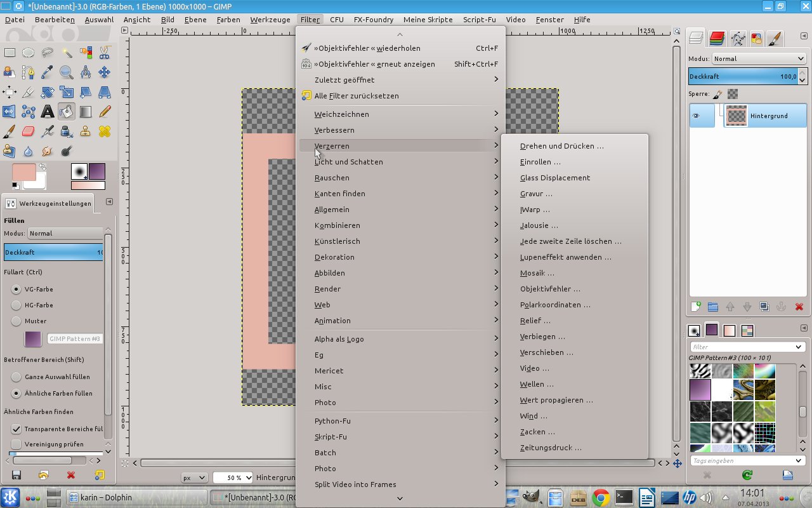Switch to the Paths tab in the layers dock
The height and width of the screenshot is (508, 812).
pyautogui.click(x=738, y=39)
